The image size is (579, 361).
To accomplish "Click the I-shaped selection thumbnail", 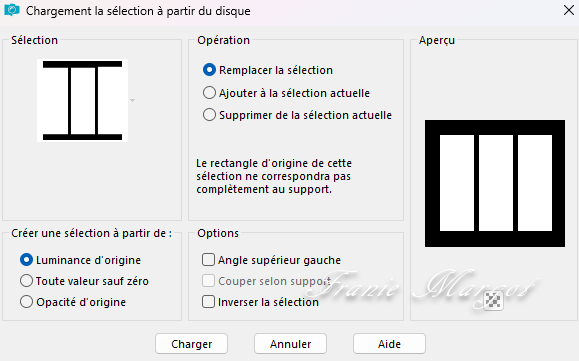I will click(x=82, y=100).
